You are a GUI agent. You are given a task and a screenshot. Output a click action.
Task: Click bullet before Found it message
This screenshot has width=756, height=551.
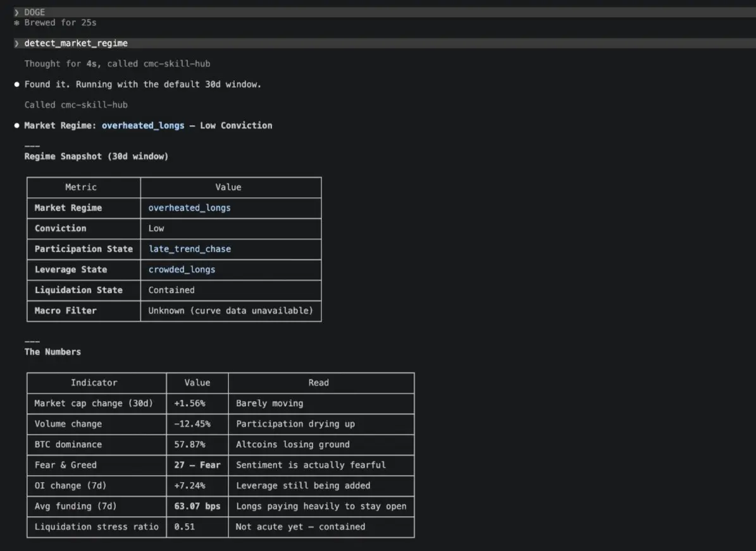point(17,84)
